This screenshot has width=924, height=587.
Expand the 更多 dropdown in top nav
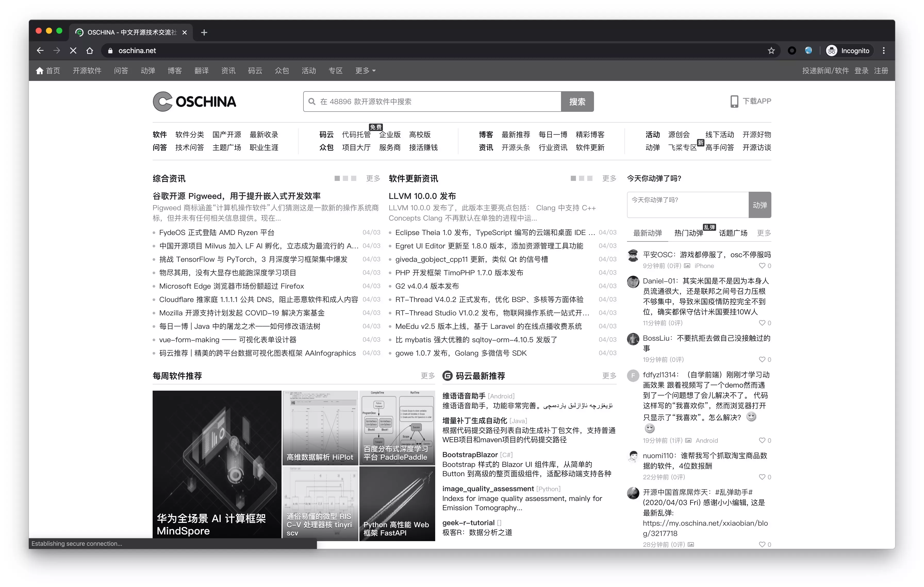(x=365, y=71)
